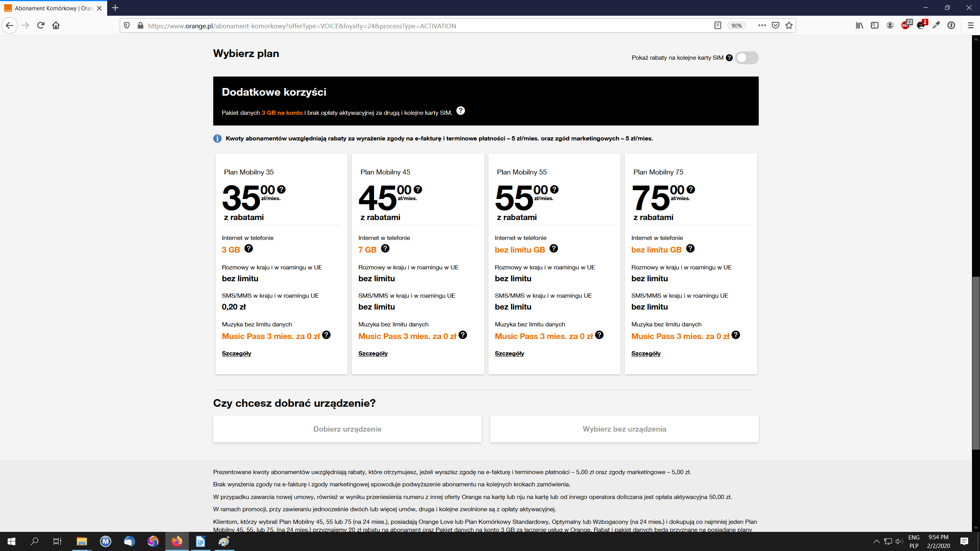Open help icon next to 35,00 price
Screen dimensions: 980x551
click(x=281, y=189)
